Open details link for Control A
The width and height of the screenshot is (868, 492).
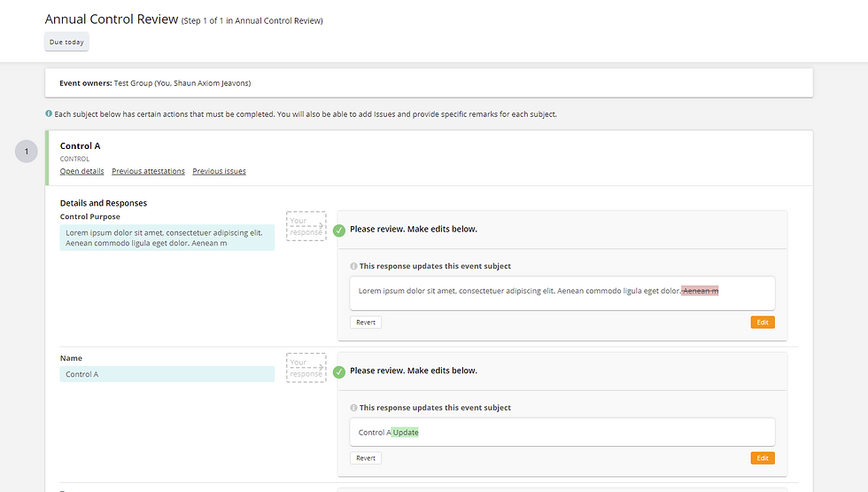pos(81,171)
